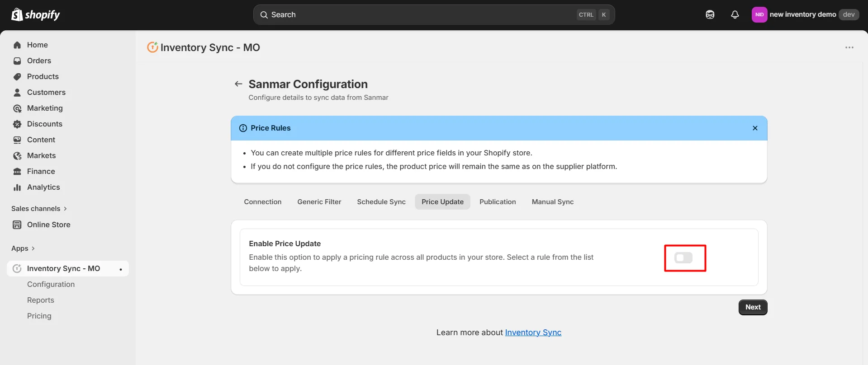
Task: Click the Content image icon
Action: pyautogui.click(x=17, y=140)
